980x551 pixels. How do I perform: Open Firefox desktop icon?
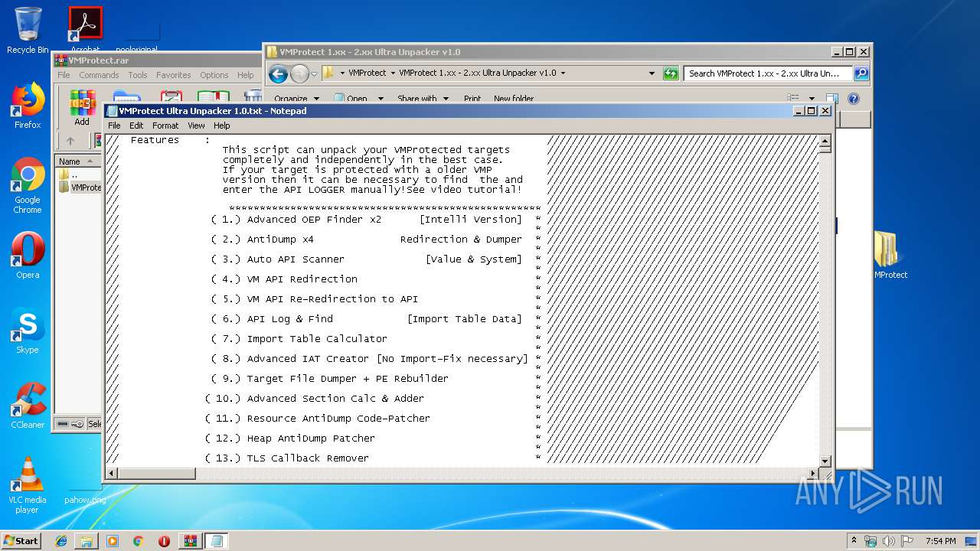point(28,106)
